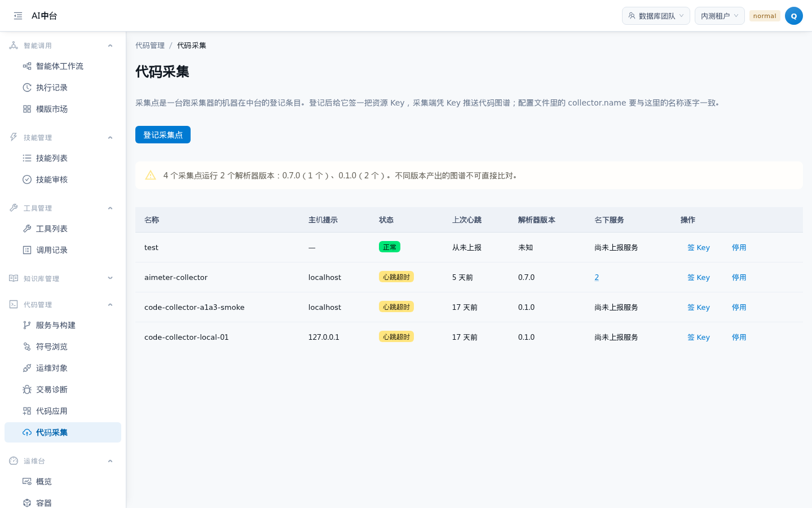Click 停用 for code-collector-a1a3-smoke
Image resolution: width=812 pixels, height=508 pixels.
[x=739, y=307]
